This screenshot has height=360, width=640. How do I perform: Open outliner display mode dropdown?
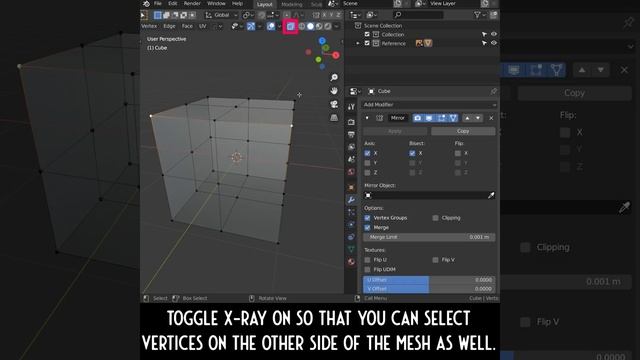[371, 15]
